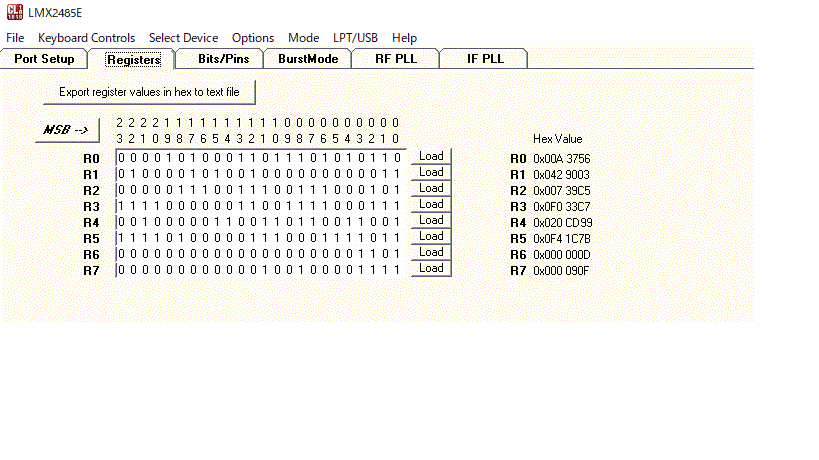The height and width of the screenshot is (460, 819).
Task: Click the Hex Value column heading
Action: coord(557,139)
